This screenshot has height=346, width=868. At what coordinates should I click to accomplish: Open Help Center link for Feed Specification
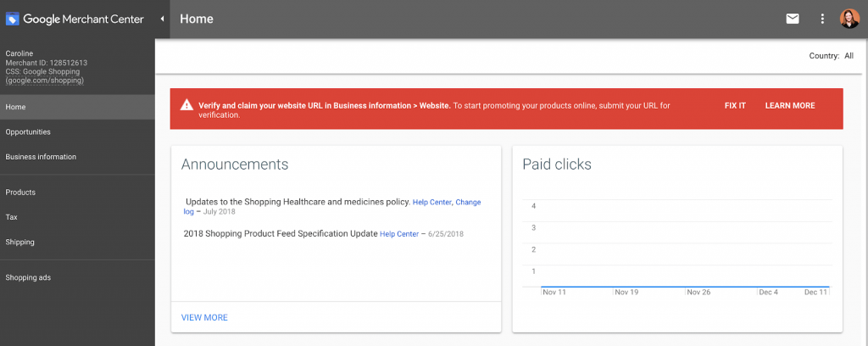tap(399, 234)
